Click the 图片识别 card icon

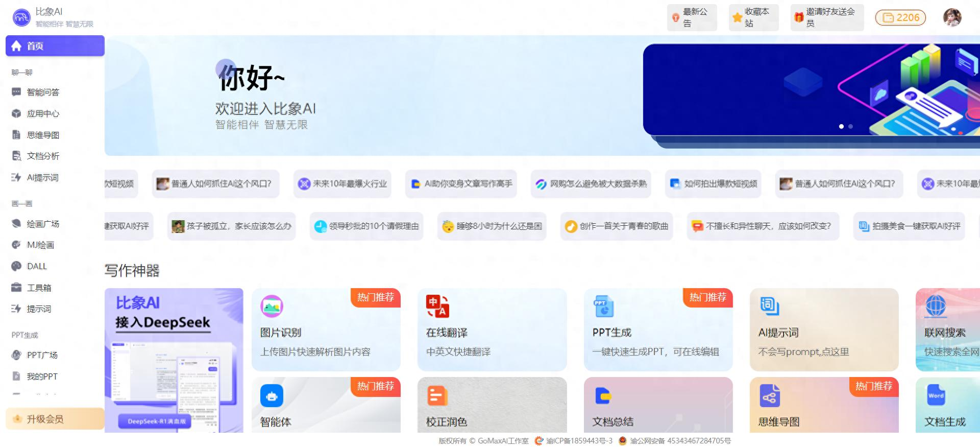coord(272,306)
